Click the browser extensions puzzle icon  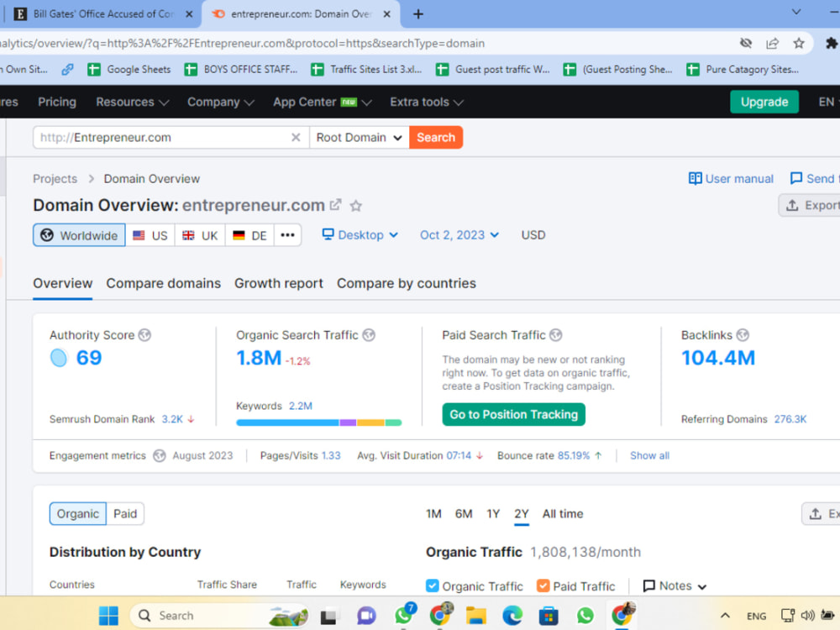831,43
